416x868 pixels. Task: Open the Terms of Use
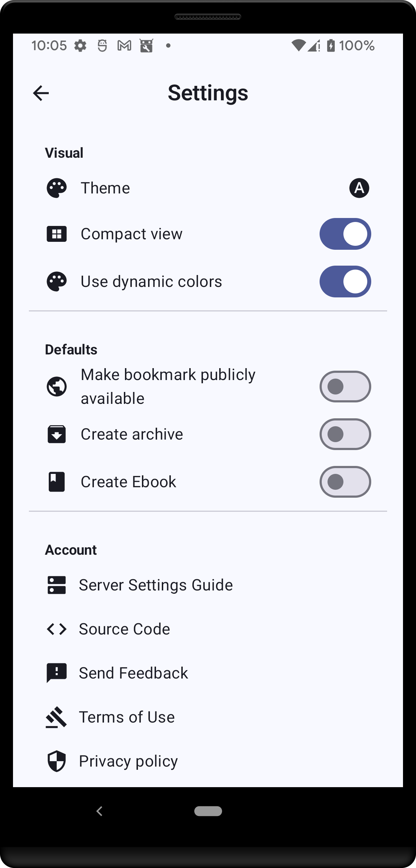(127, 717)
